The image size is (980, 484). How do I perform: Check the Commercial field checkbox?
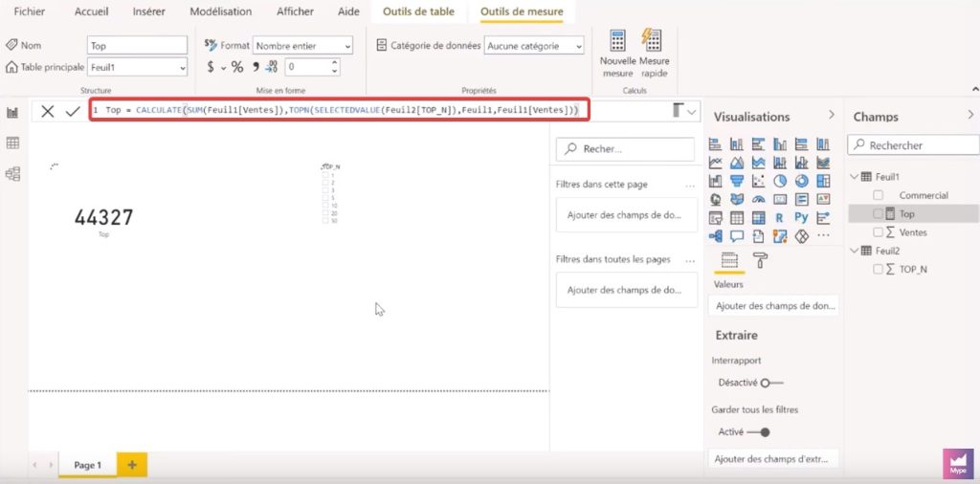pyautogui.click(x=878, y=195)
